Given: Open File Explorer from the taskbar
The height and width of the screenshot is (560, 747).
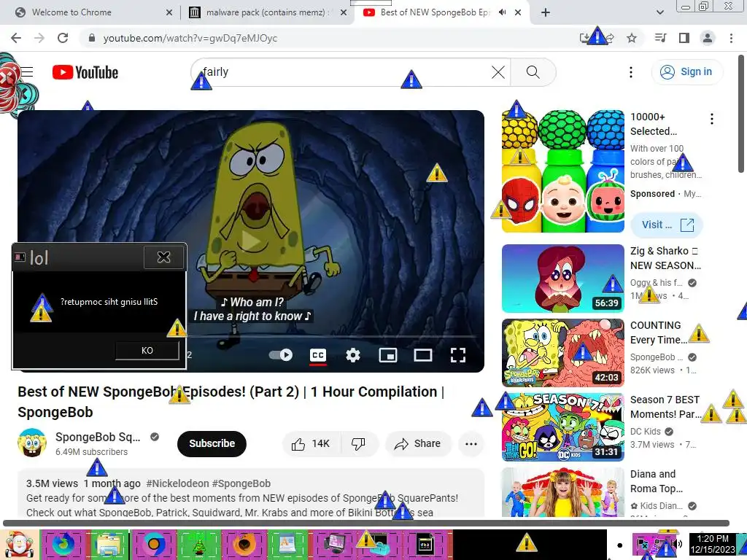Looking at the screenshot, I should (109, 545).
